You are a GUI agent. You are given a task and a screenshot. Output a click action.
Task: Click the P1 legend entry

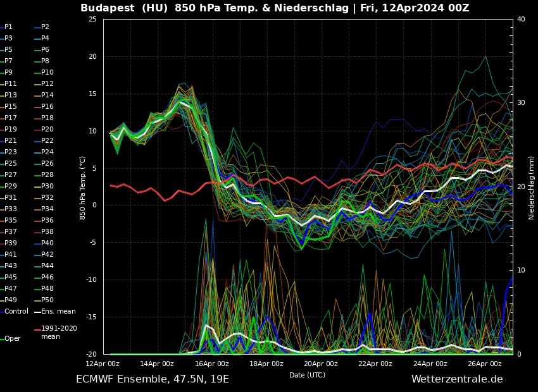8,27
